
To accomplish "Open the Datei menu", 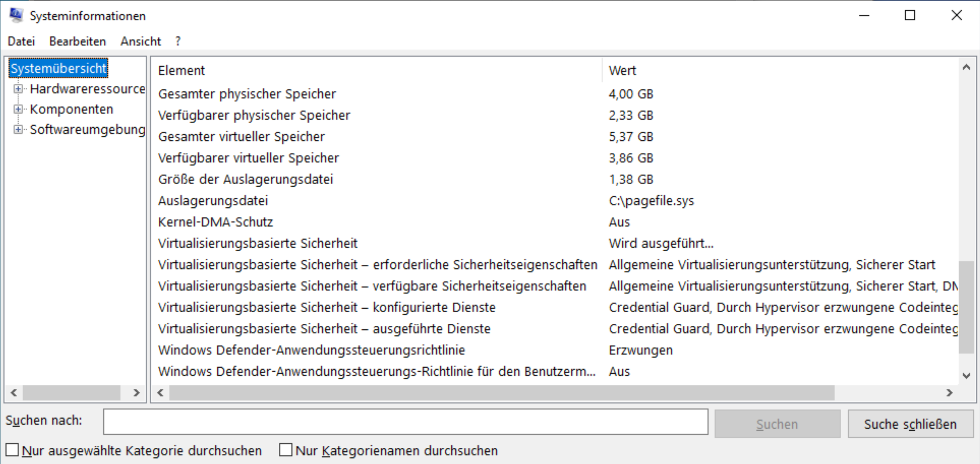I will pos(21,41).
